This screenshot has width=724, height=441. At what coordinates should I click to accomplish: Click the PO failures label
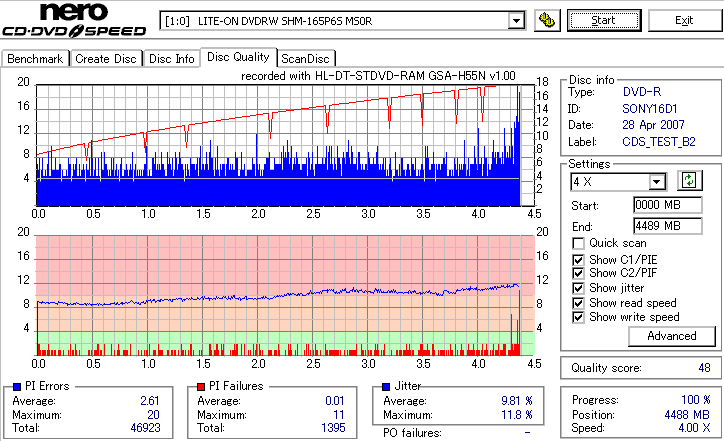[x=412, y=433]
